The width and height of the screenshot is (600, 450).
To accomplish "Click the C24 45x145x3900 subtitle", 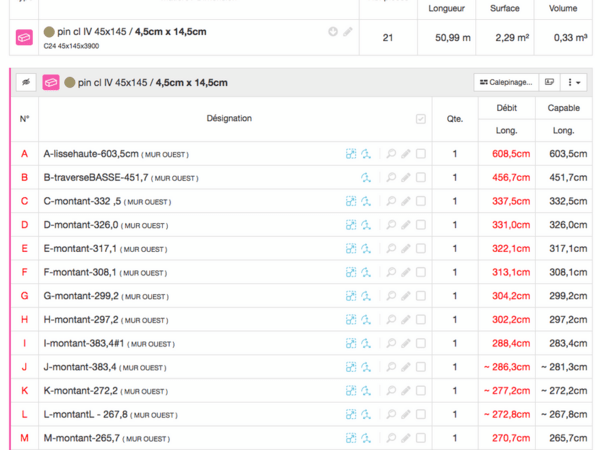I will coord(71,46).
